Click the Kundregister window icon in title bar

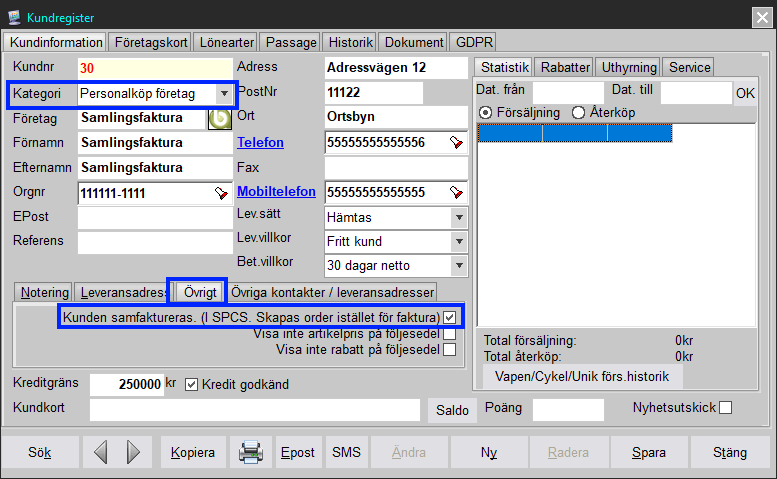(14, 15)
